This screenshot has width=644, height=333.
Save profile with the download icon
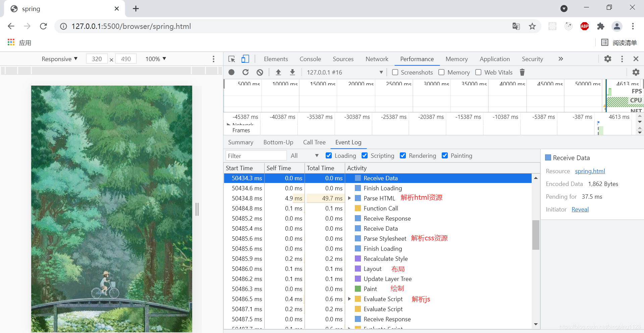(x=292, y=72)
